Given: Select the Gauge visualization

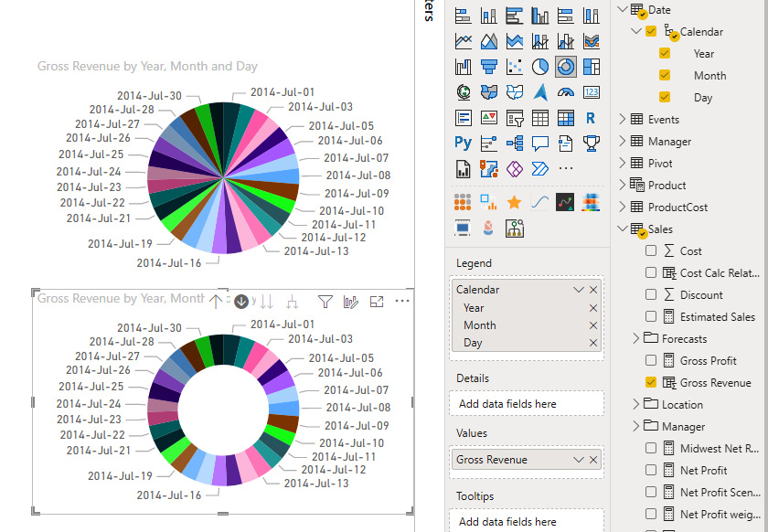Looking at the screenshot, I should [566, 92].
